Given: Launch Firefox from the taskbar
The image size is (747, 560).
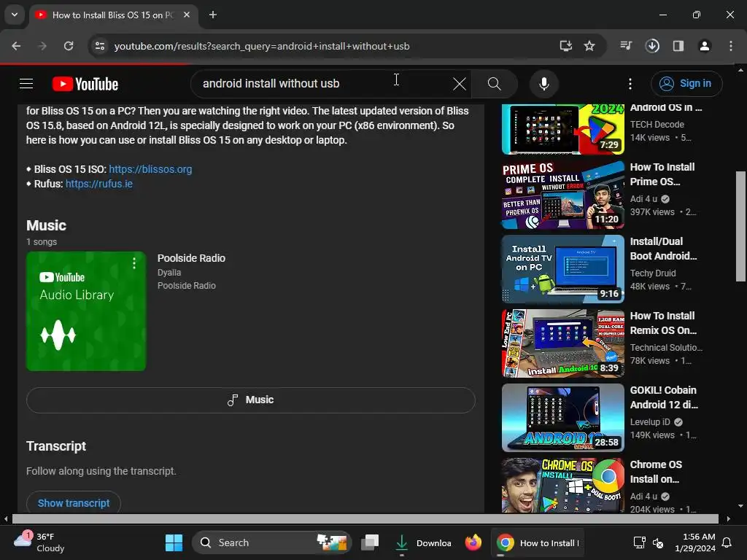Looking at the screenshot, I should pyautogui.click(x=473, y=542).
